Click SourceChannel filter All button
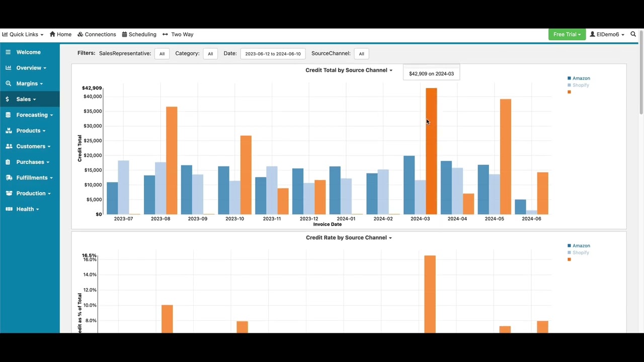The image size is (644, 362). coord(361,53)
